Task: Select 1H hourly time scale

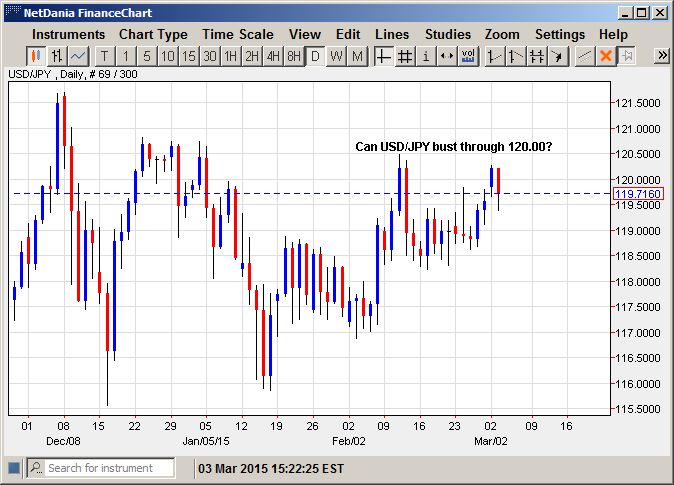Action: coord(231,56)
